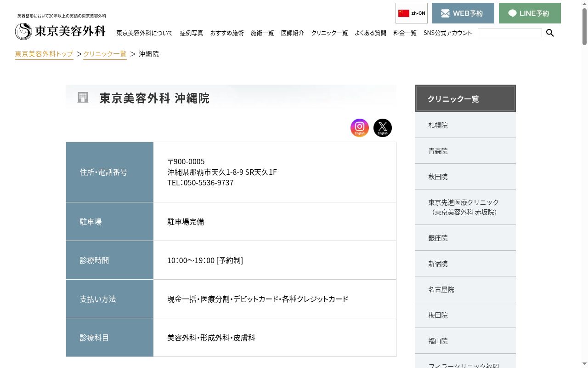This screenshot has width=588, height=368.
Task: Click the search magnifier icon
Action: pos(550,33)
